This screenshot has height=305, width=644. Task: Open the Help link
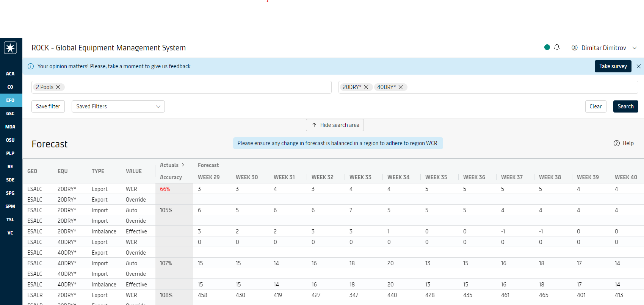624,143
